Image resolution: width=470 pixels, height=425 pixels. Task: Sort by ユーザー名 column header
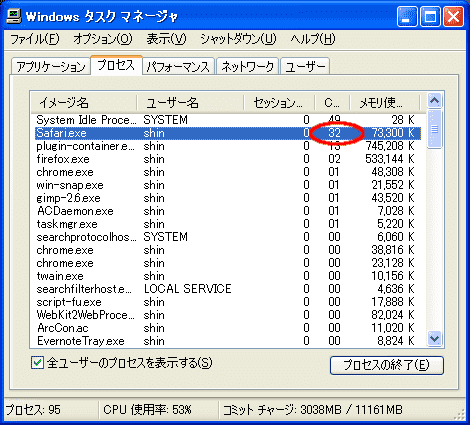pos(190,103)
